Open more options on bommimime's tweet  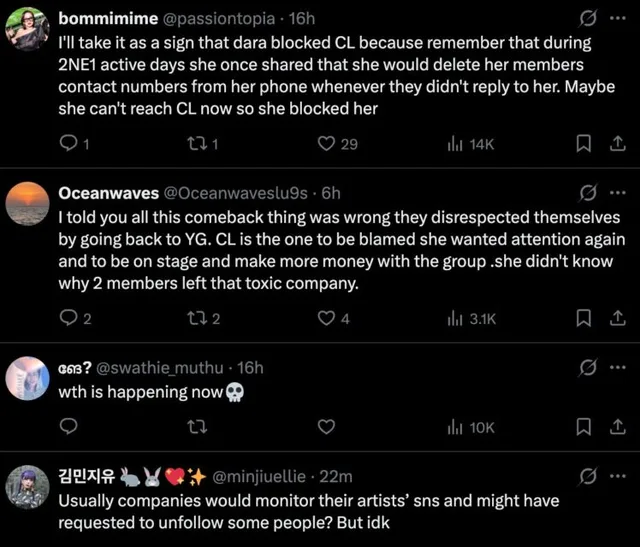[618, 18]
